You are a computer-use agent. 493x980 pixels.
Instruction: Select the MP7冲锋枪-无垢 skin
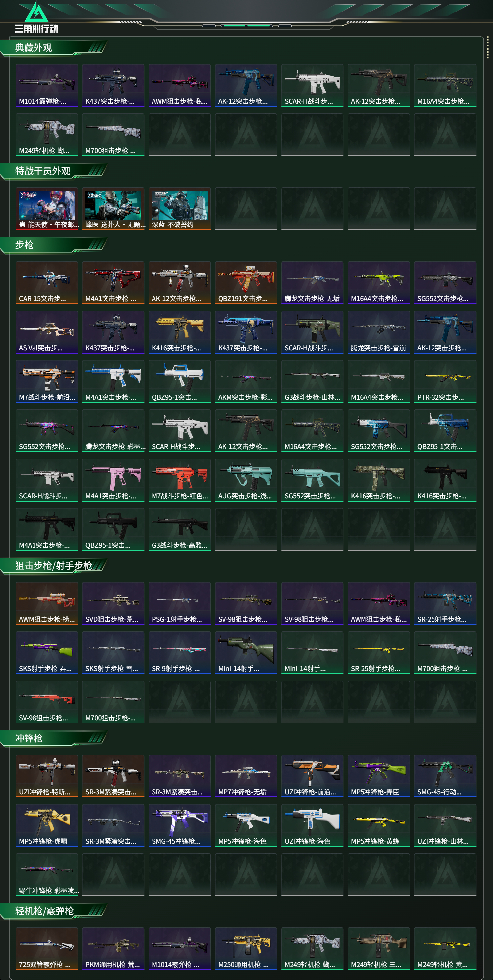click(x=246, y=776)
